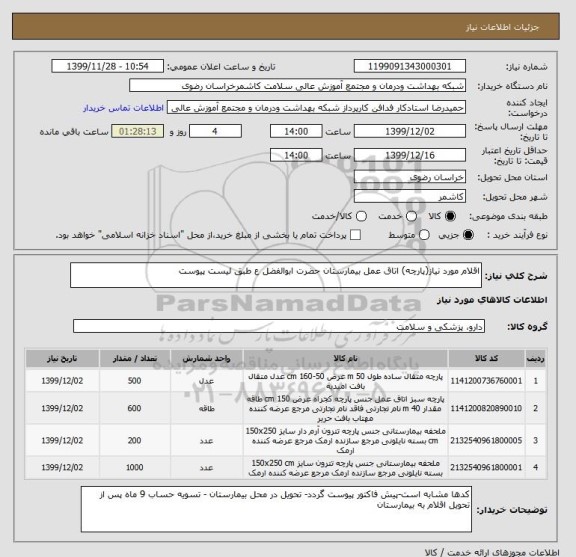Click the نام کالا column header
This screenshot has width=576, height=557.
[345, 359]
